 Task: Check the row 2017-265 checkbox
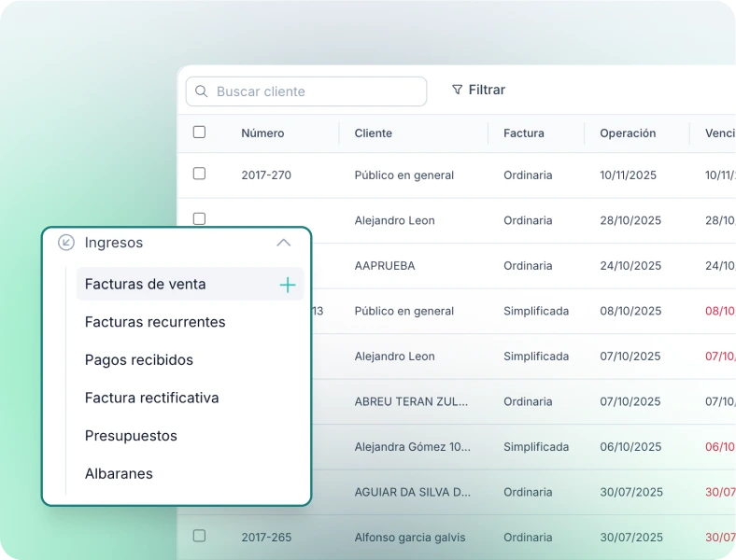coord(200,536)
